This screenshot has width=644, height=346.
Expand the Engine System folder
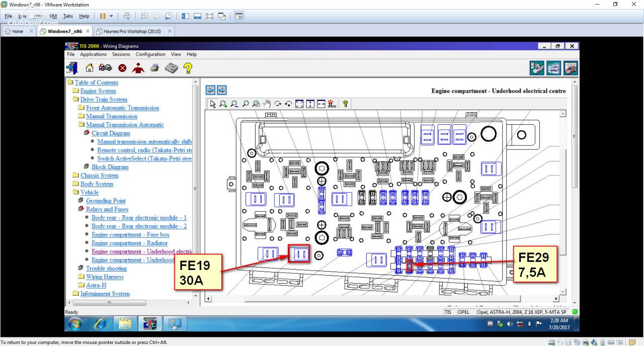coord(76,91)
